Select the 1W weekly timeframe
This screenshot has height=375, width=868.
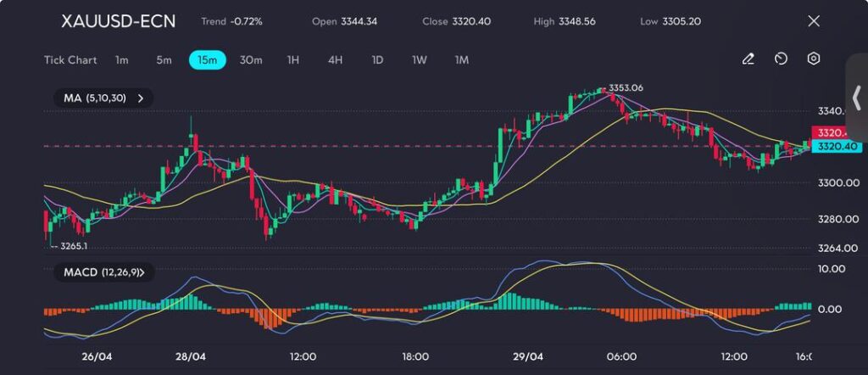pos(420,60)
